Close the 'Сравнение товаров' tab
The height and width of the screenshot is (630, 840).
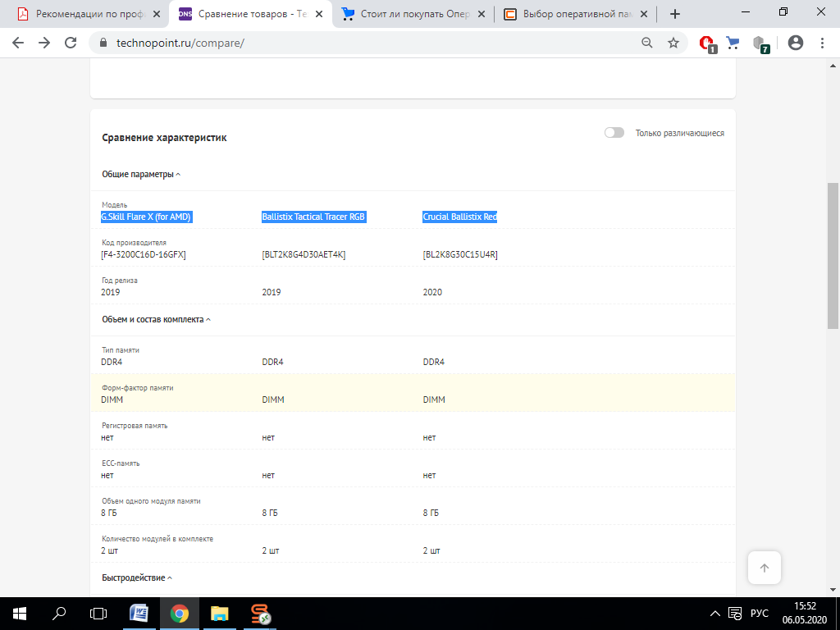[x=319, y=15]
